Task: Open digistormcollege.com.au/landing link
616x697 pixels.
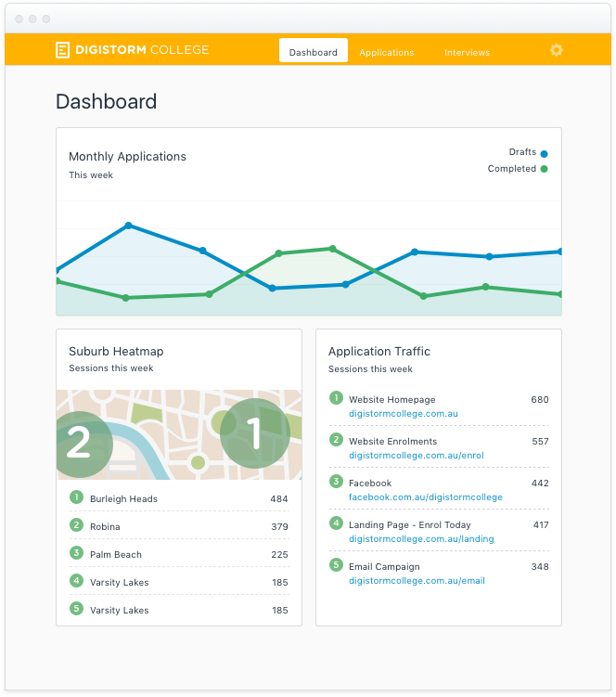Action: pos(421,538)
